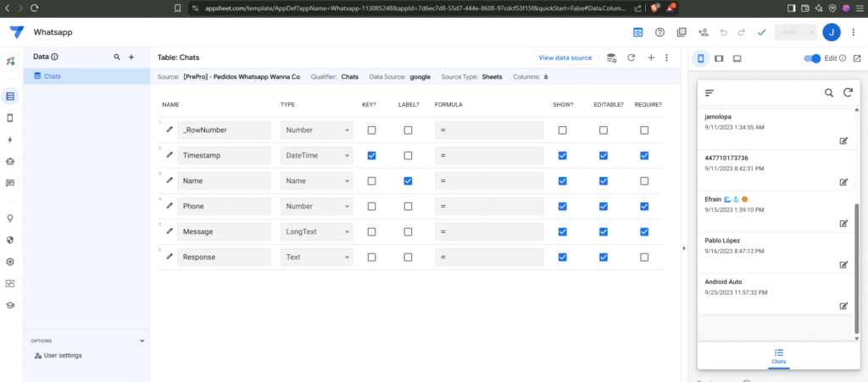Open the Android Auto chat entry
This screenshot has width=868, height=382.
[773, 295]
